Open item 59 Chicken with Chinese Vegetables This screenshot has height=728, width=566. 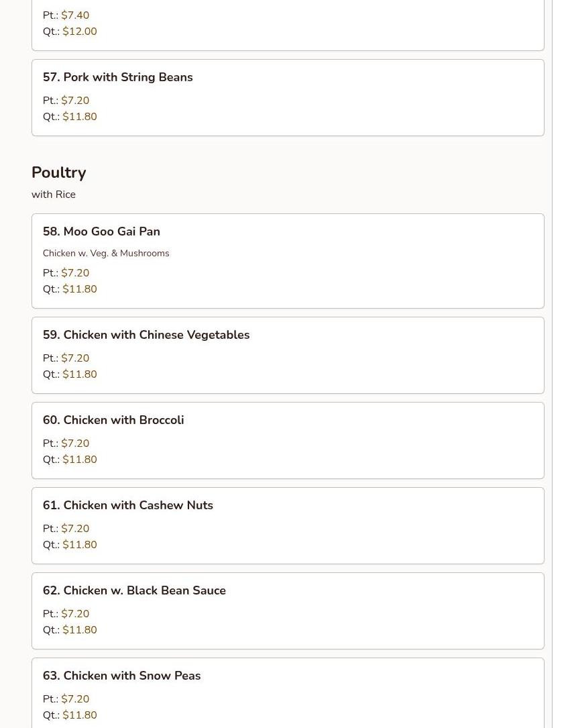point(146,335)
